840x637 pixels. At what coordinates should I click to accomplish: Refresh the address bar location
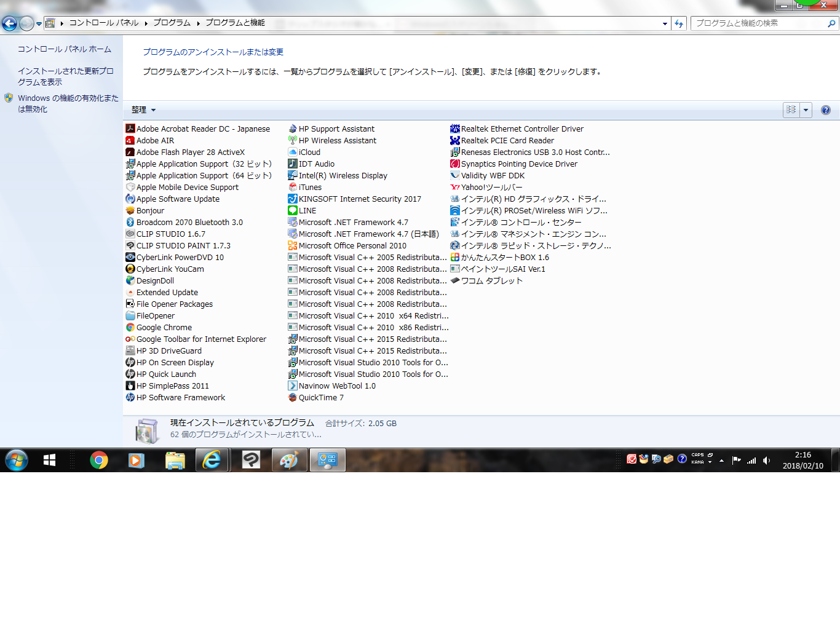coord(679,23)
